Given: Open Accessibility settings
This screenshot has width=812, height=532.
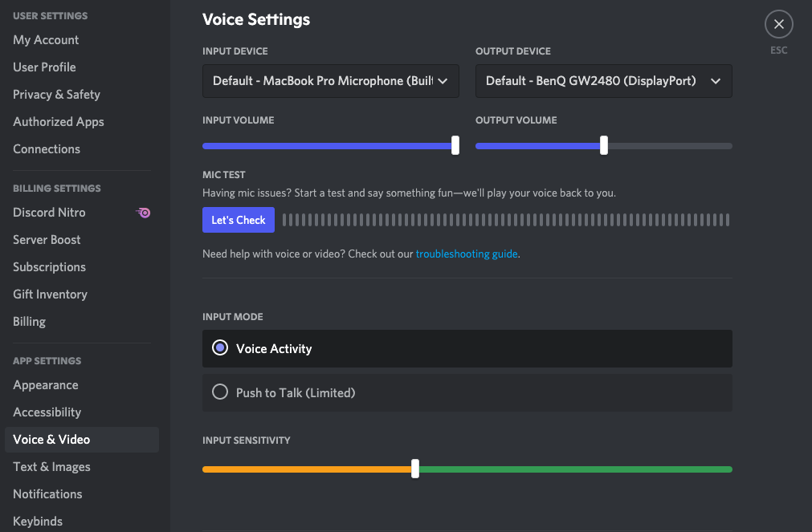Looking at the screenshot, I should (x=47, y=412).
